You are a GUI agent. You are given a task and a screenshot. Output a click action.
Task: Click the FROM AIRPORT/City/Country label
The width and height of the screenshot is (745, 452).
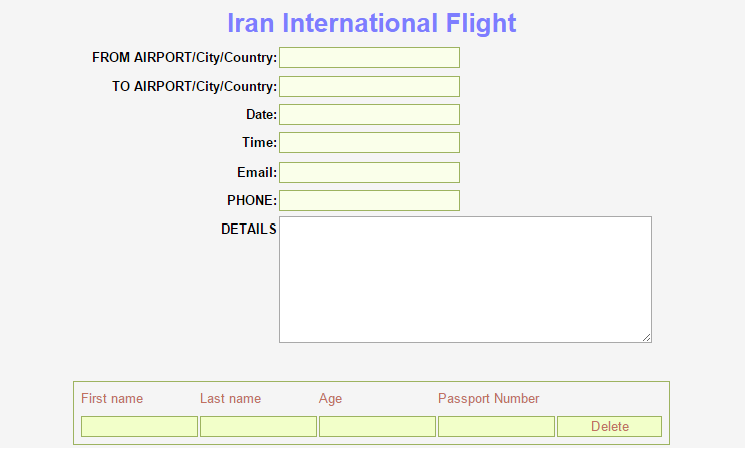(184, 58)
